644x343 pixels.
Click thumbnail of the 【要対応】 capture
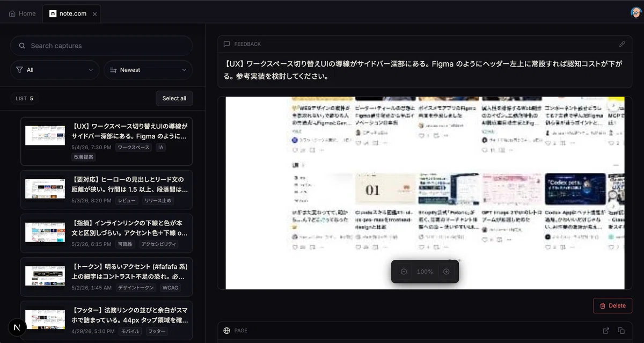[45, 189]
